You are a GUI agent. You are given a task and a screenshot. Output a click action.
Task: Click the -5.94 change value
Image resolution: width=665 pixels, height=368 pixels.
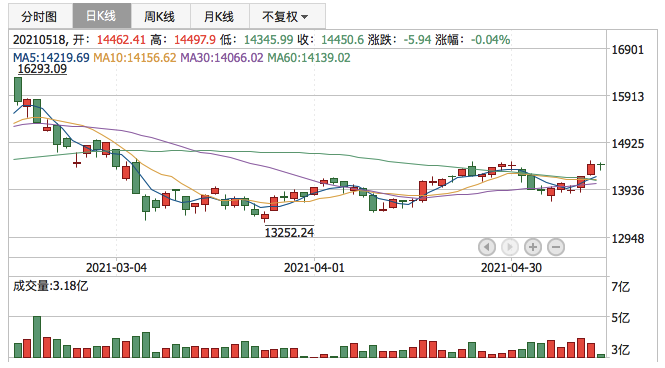click(x=417, y=40)
